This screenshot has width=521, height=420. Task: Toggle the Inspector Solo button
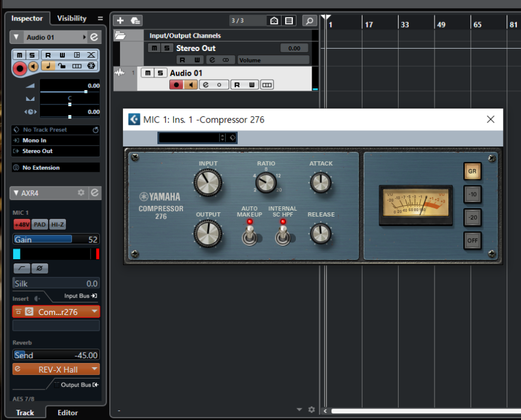32,55
